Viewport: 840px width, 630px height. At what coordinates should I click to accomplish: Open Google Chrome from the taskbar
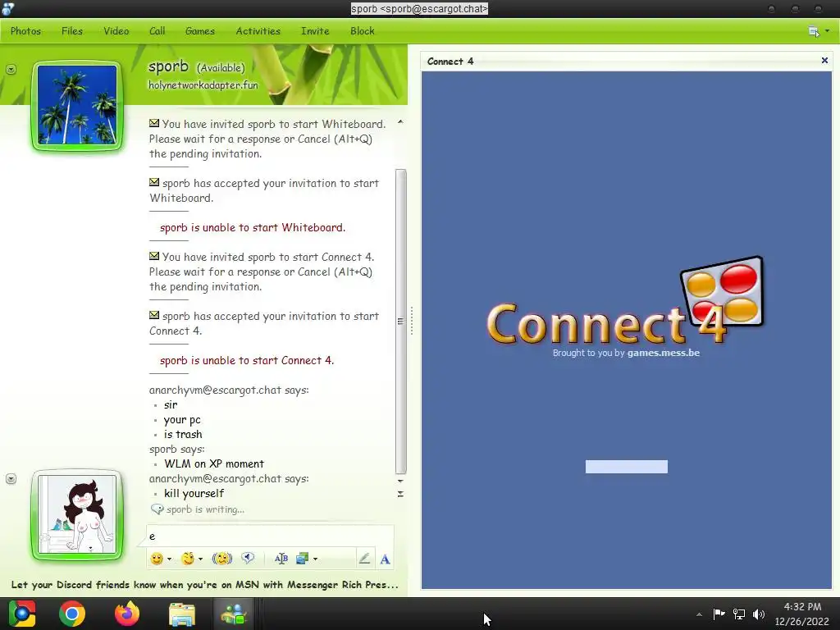pyautogui.click(x=72, y=614)
